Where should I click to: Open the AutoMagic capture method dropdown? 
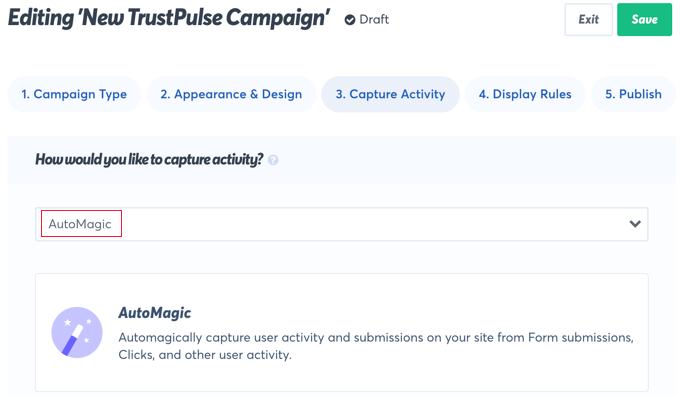click(x=342, y=224)
